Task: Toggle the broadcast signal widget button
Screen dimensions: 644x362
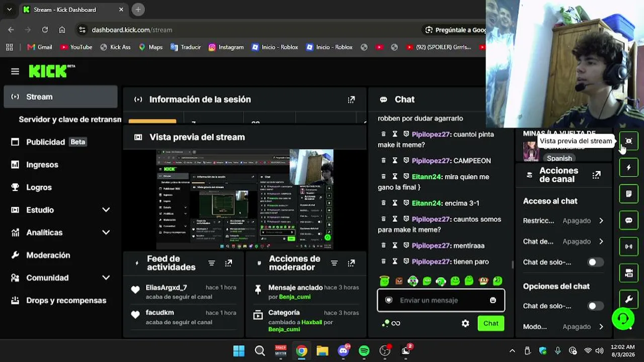Action: click(x=628, y=246)
